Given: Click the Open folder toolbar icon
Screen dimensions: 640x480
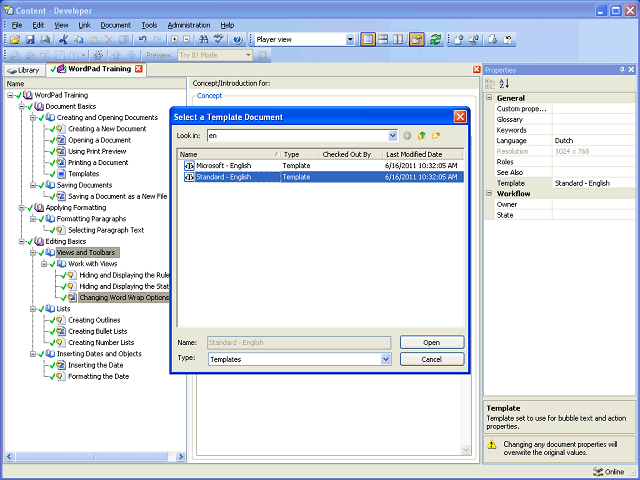Looking at the screenshot, I should tap(15, 40).
